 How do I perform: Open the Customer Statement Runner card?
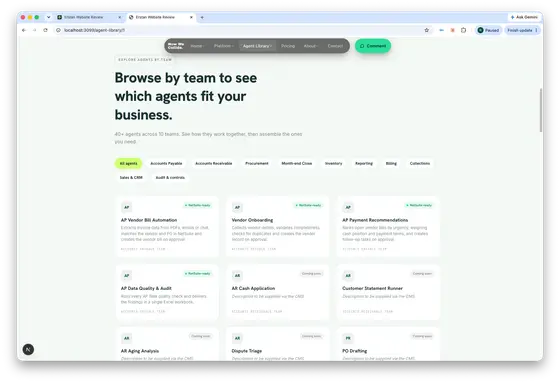pos(389,292)
